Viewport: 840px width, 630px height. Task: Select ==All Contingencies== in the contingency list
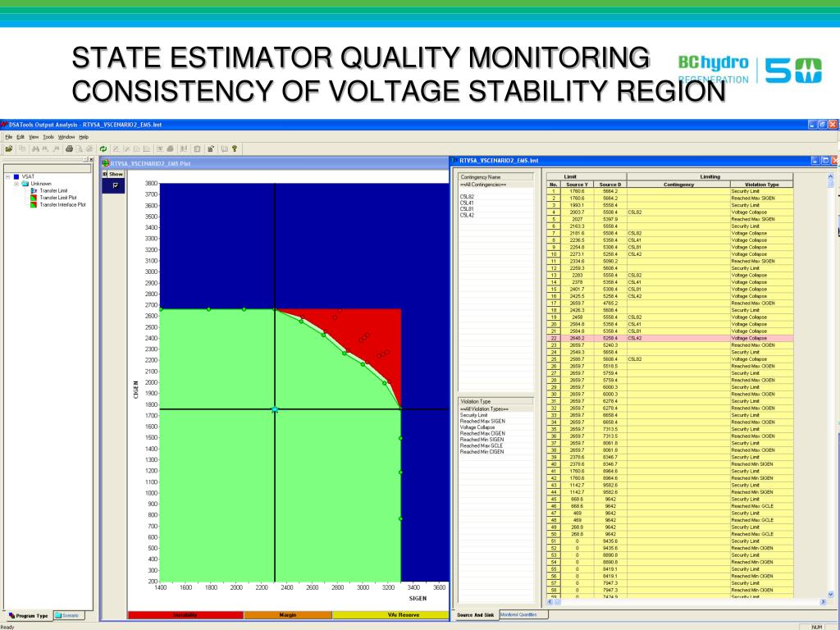pyautogui.click(x=495, y=185)
